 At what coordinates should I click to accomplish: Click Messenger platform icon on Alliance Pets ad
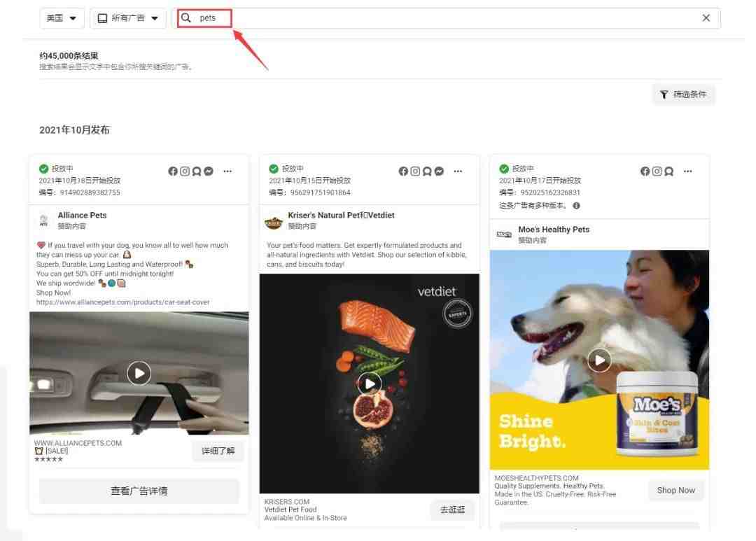(209, 171)
